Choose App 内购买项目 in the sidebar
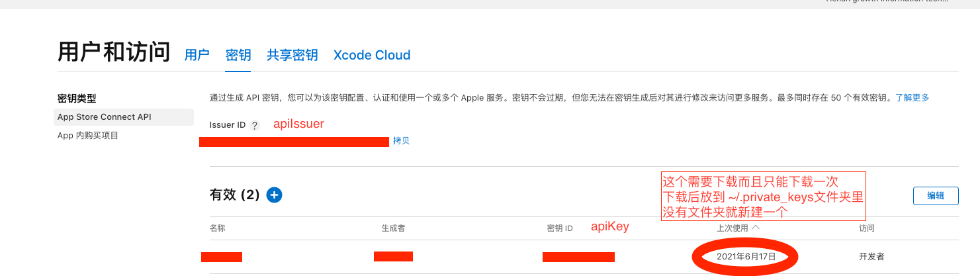This screenshot has width=980, height=276. (x=88, y=136)
